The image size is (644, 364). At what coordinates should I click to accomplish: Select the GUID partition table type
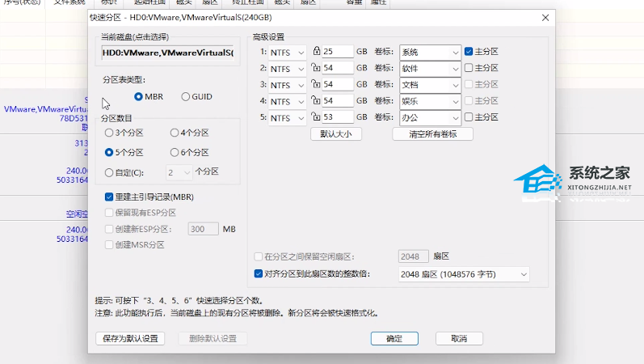click(196, 96)
